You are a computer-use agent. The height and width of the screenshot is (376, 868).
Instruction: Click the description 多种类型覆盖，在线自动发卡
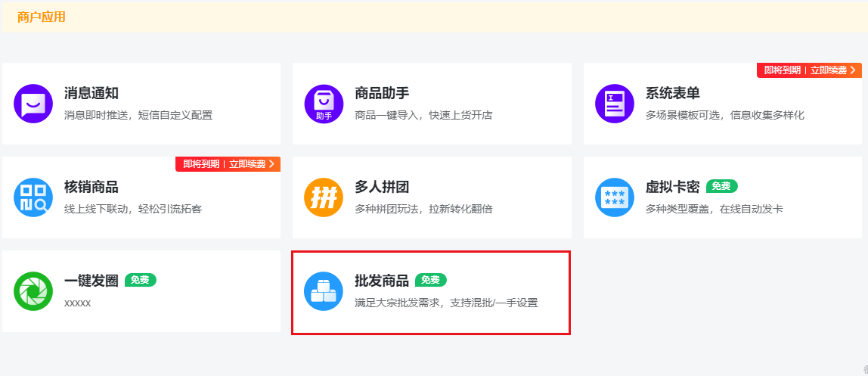714,210
